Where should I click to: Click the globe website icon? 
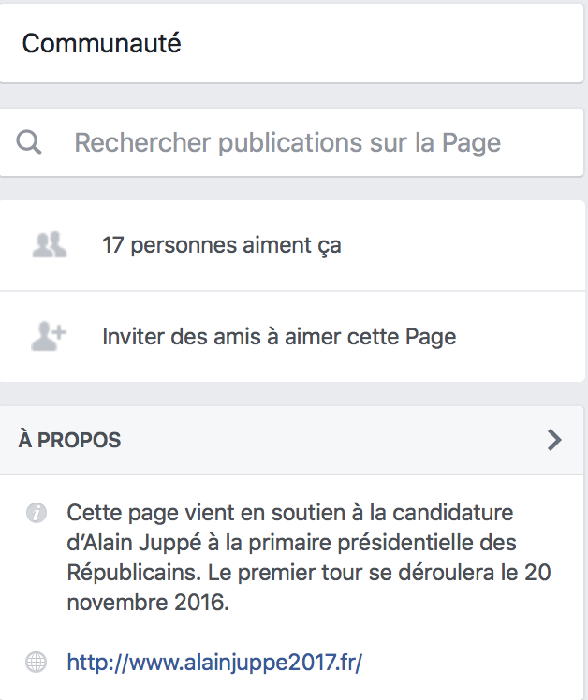(36, 662)
